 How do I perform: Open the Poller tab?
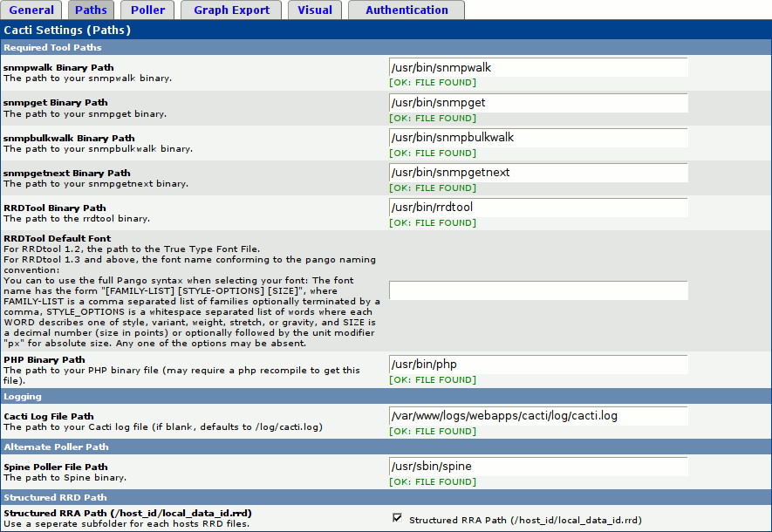pyautogui.click(x=147, y=10)
